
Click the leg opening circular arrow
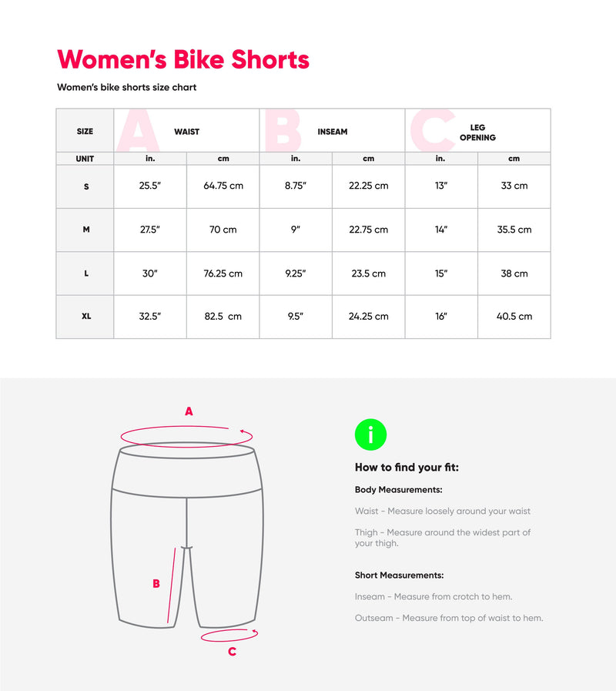pyautogui.click(x=229, y=635)
